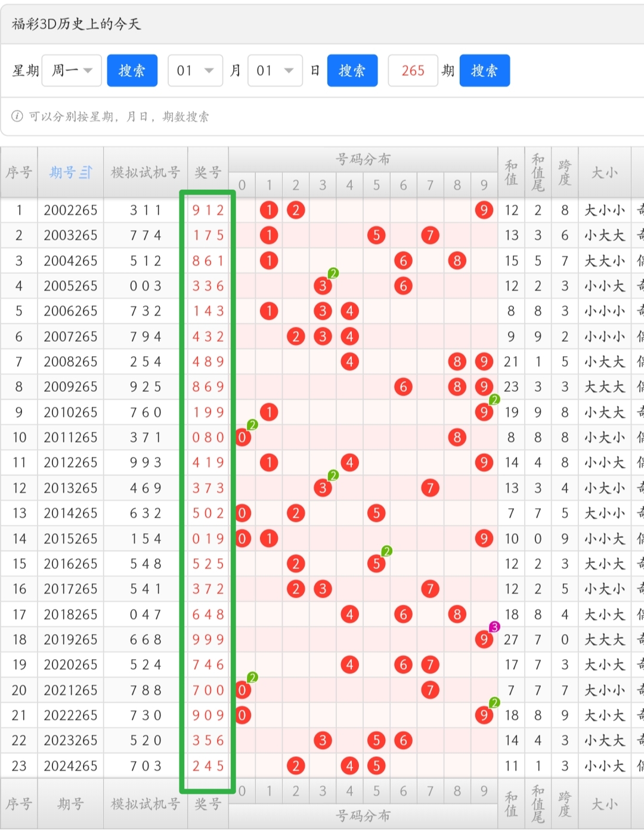
Task: Click the 模拟试机号 header at table top
Action: 145,172
